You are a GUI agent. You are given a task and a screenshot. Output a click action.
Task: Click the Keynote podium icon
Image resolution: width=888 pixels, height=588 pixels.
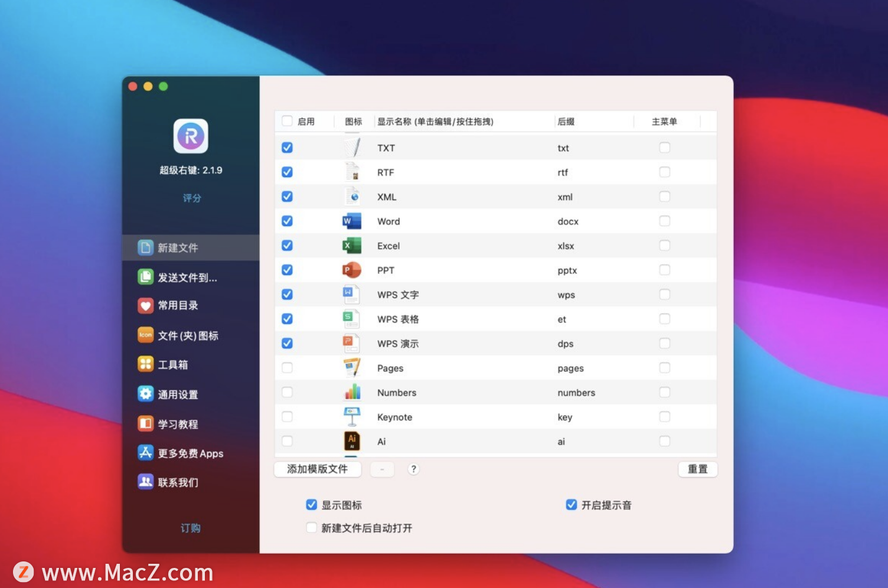(352, 416)
